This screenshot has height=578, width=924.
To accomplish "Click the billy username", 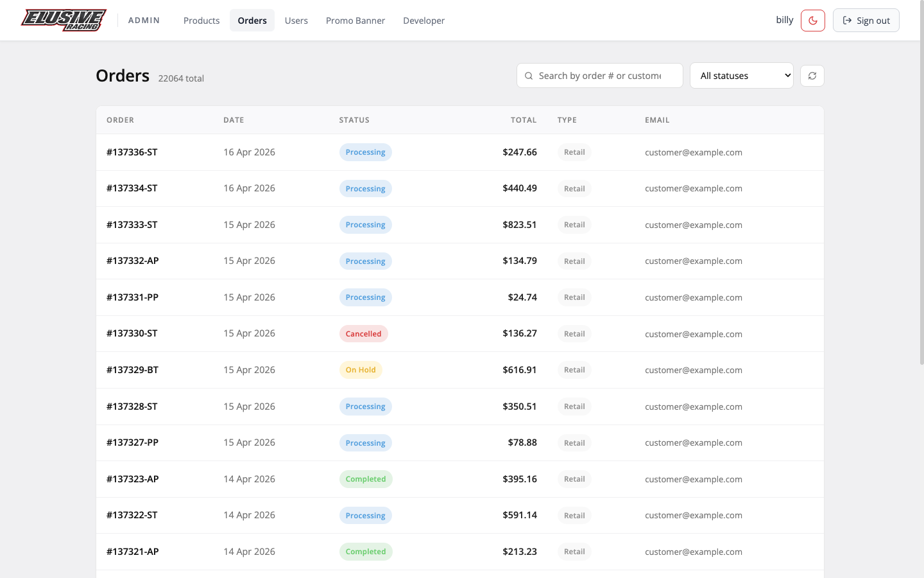I will click(x=785, y=20).
